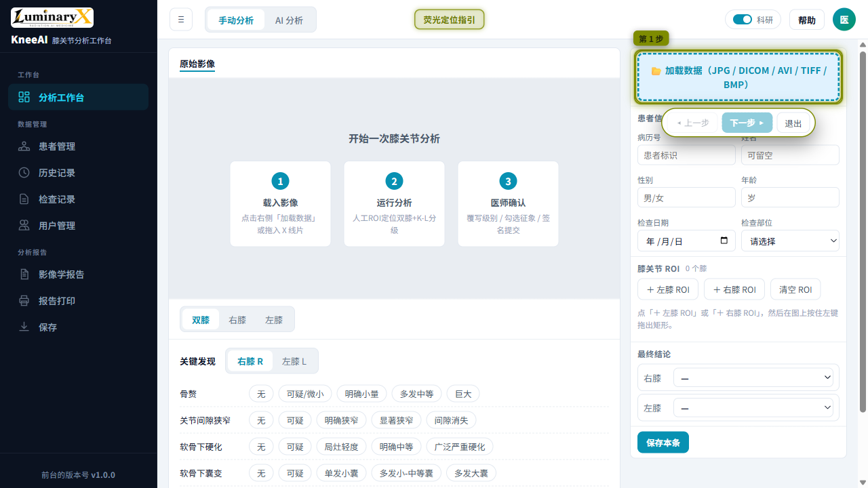Click the 保存本条 button

[663, 443]
